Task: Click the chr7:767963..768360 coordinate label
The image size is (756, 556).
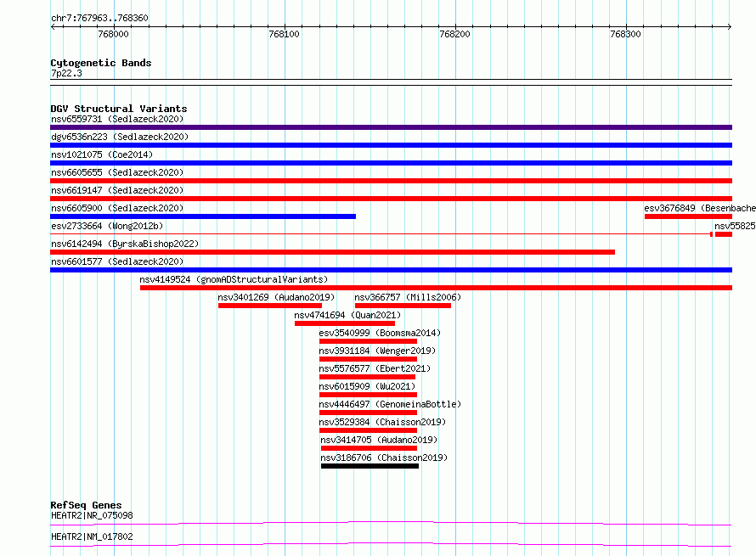Action: (x=99, y=18)
